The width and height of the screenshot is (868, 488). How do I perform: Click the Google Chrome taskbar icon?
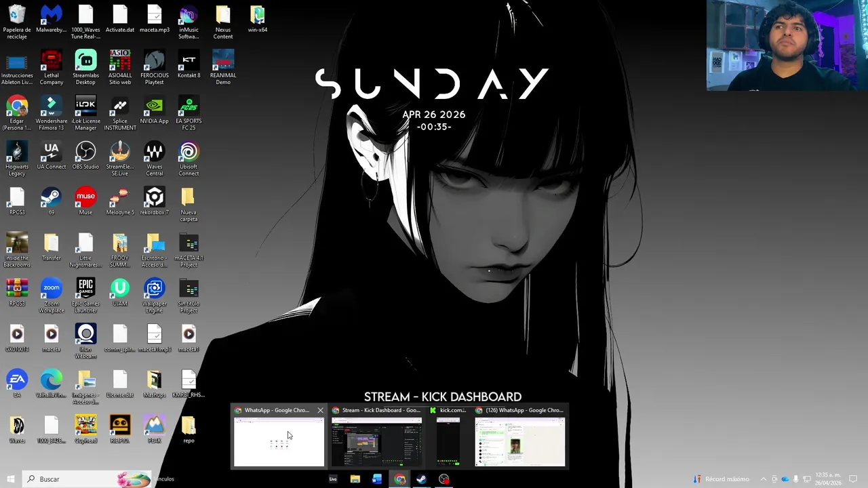[x=399, y=479]
